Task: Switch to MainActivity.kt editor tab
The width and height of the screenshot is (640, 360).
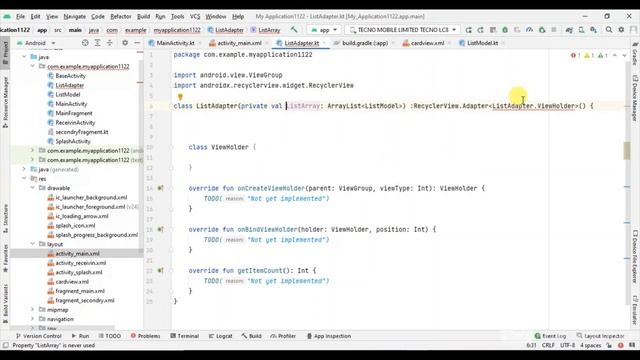Action: click(x=175, y=43)
